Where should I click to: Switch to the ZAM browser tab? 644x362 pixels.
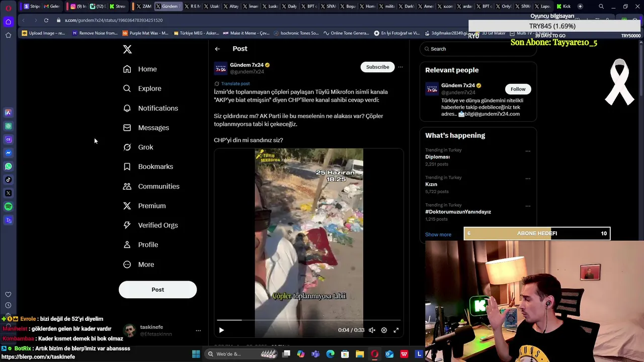coord(143,7)
